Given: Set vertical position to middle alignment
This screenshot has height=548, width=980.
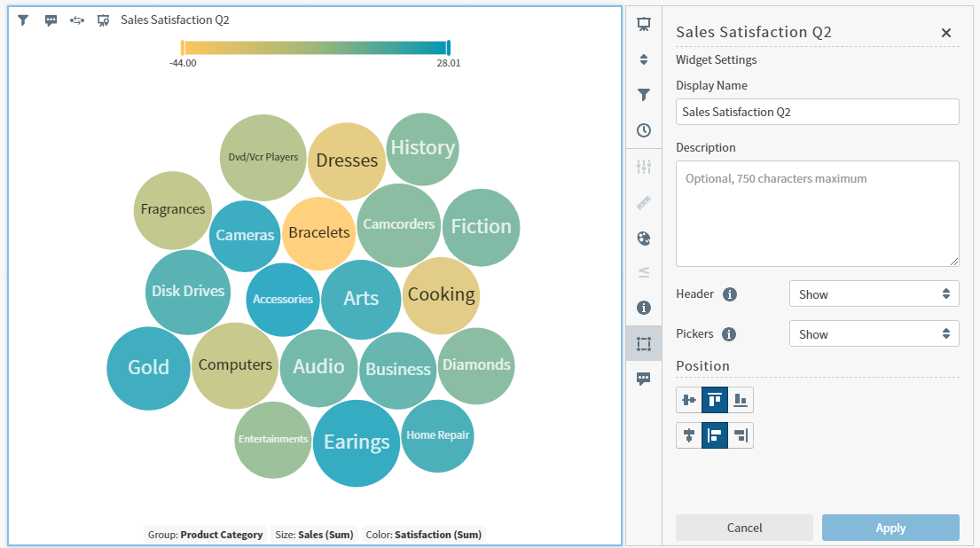Looking at the screenshot, I should tap(689, 400).
